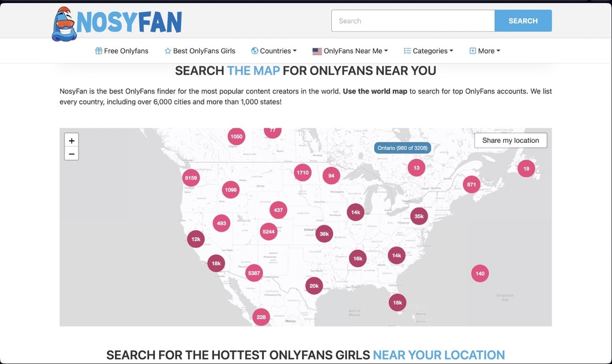Select the 228 map cluster
612x364 pixels.
[x=261, y=317]
